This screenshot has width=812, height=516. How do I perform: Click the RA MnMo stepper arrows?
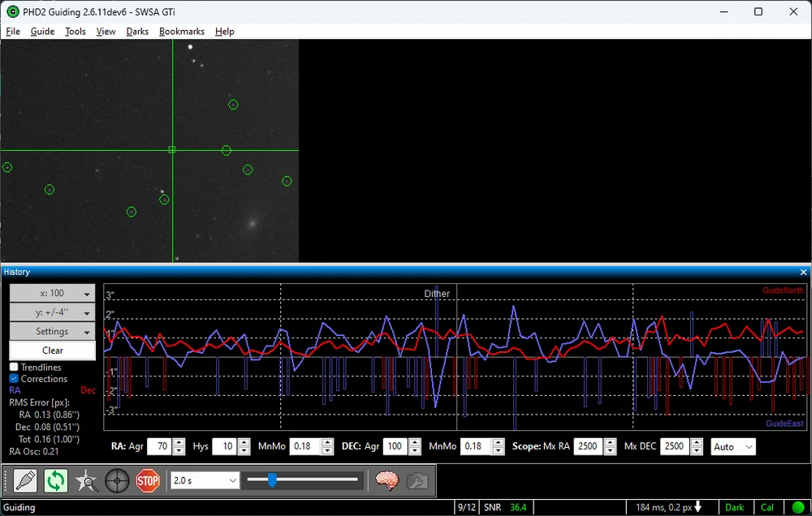tap(328, 446)
